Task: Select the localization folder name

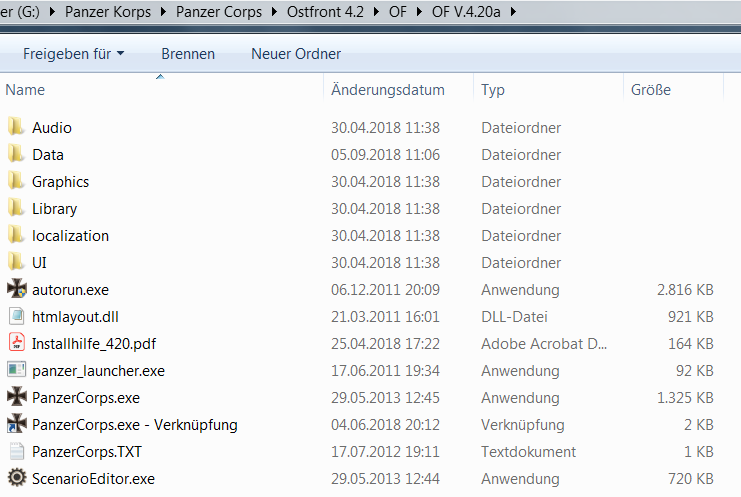Action: [70, 235]
